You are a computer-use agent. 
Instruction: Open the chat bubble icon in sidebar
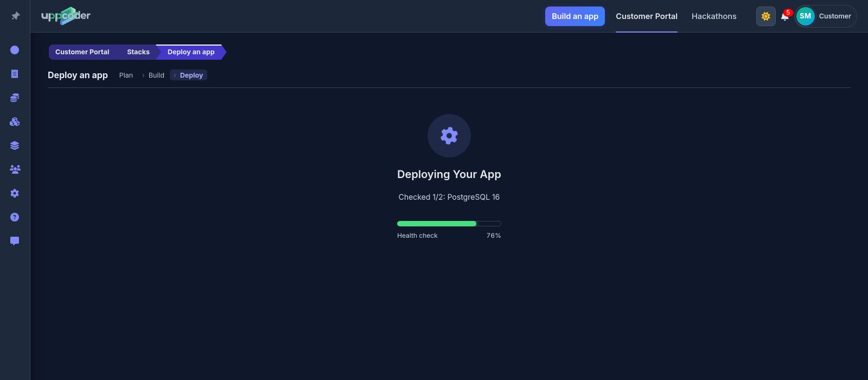click(x=15, y=241)
